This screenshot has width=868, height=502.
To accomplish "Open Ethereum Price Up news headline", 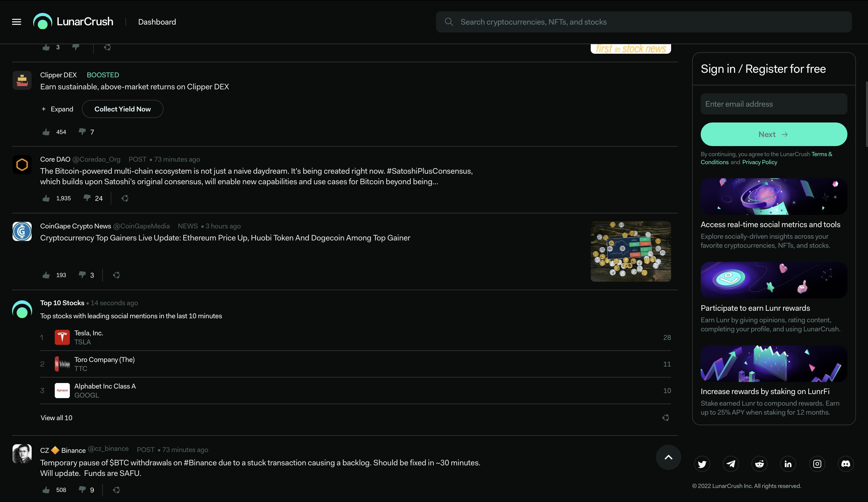I will (x=225, y=238).
